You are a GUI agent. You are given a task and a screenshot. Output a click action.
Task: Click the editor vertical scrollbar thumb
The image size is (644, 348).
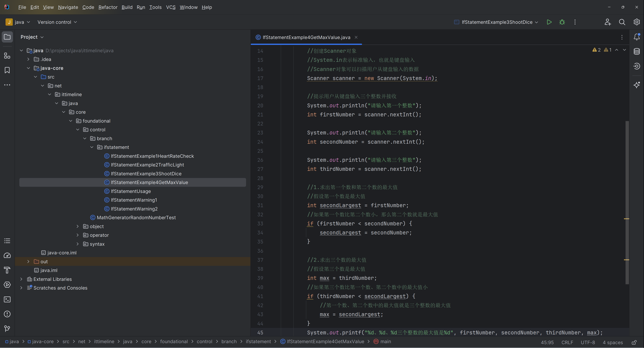click(627, 203)
